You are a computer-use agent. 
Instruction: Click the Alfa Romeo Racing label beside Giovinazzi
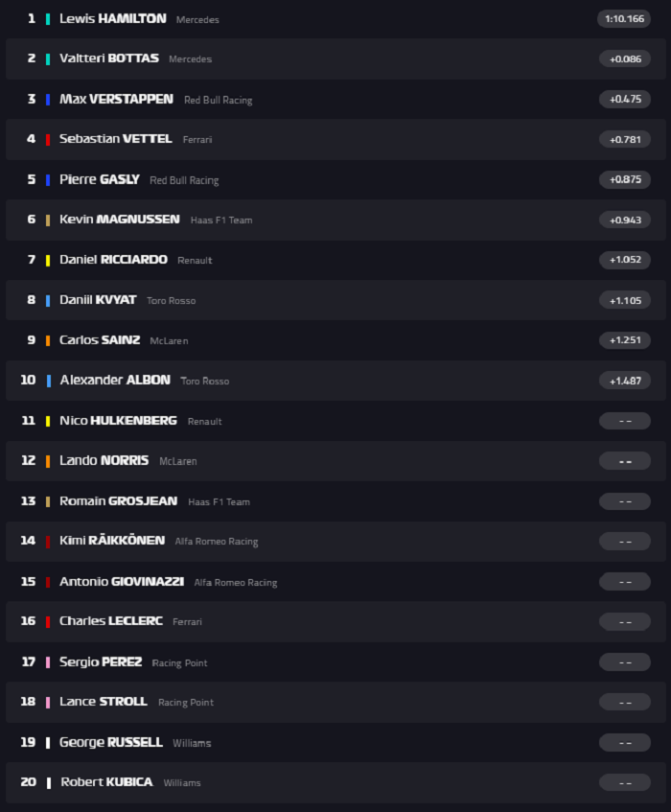coord(237,582)
